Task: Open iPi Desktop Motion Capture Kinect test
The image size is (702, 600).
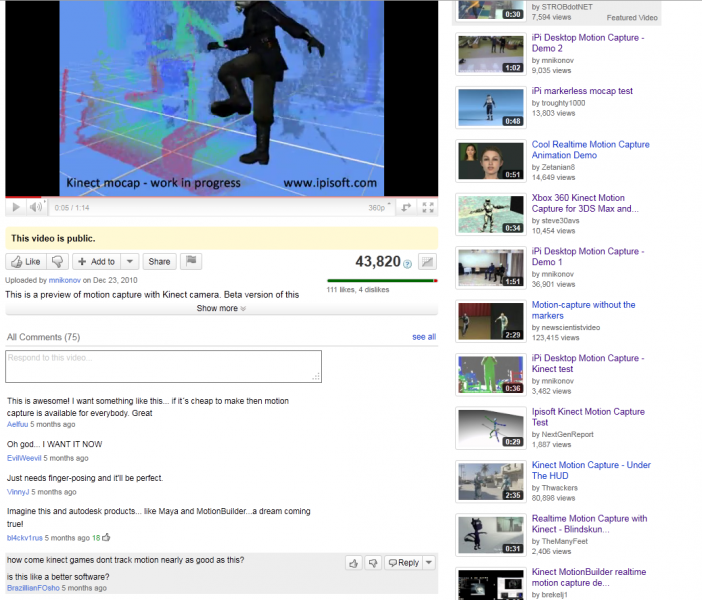Action: (x=588, y=363)
